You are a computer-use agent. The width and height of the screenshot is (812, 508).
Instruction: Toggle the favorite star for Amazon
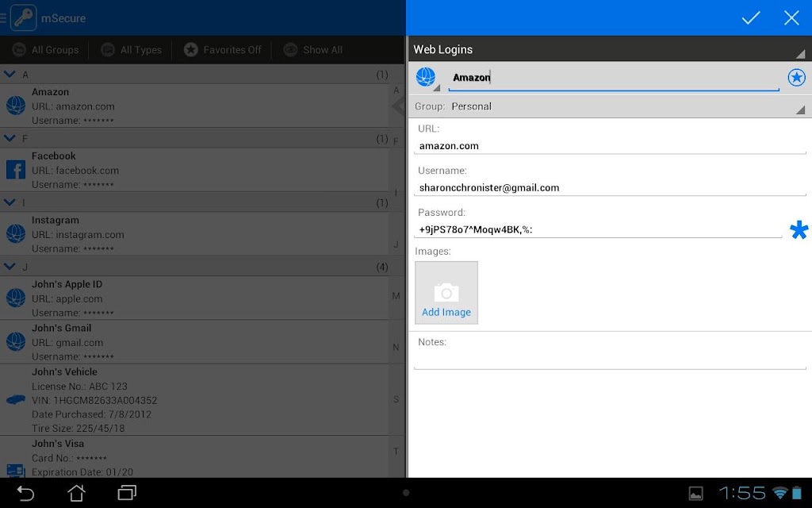(796, 78)
